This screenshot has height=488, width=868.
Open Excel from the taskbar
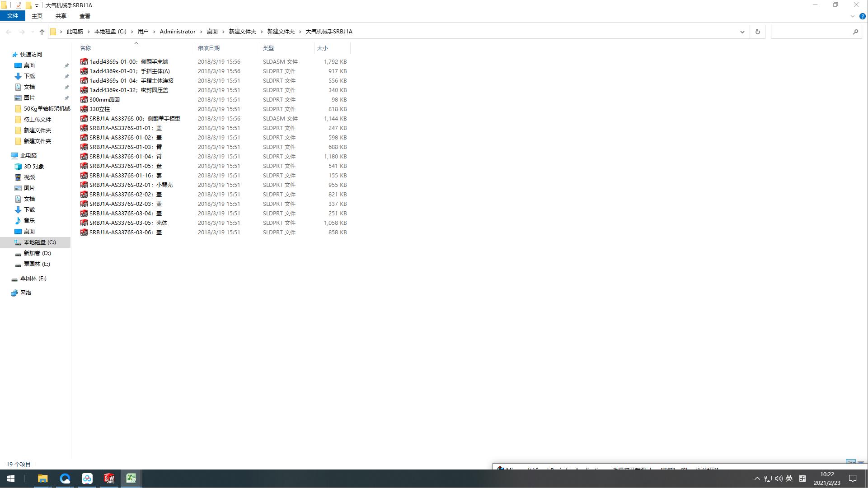pos(131,479)
